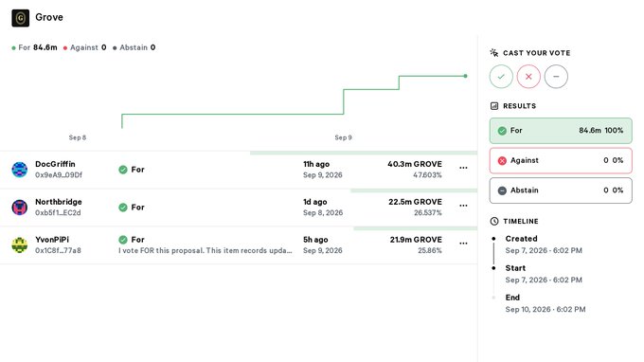Click the 40.3m GROVE amount

tap(415, 164)
